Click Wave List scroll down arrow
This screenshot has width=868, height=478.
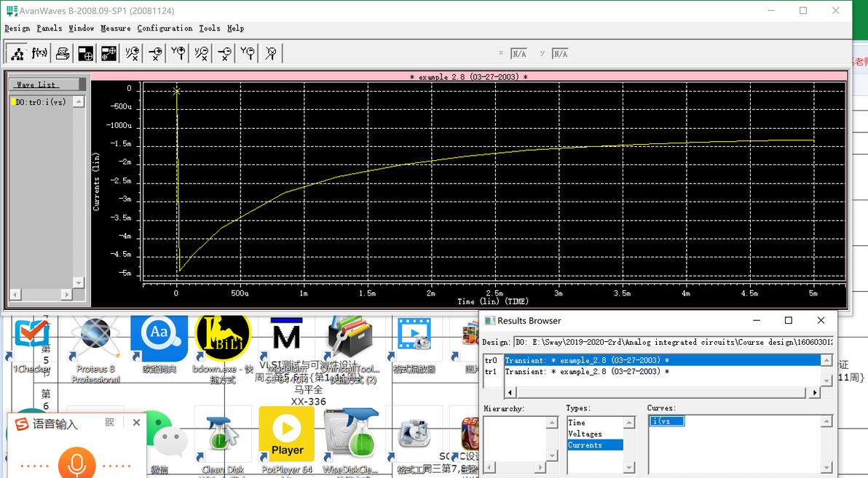(x=79, y=282)
